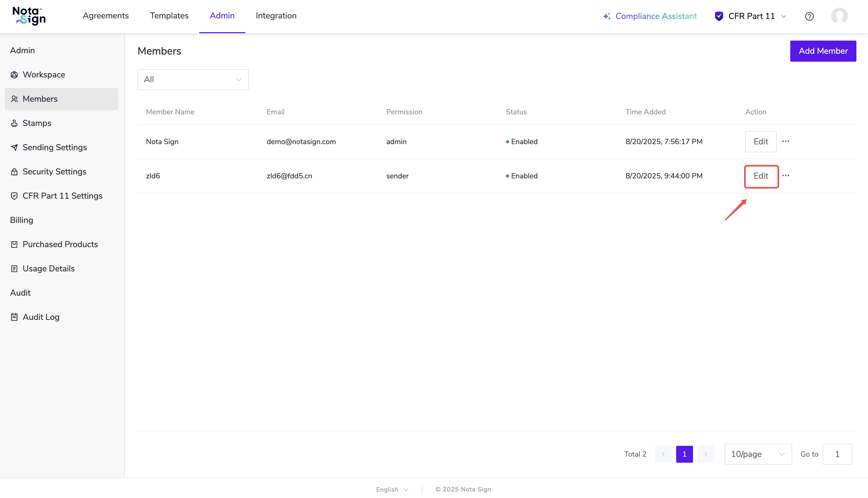Edit the zld6 member

[760, 176]
